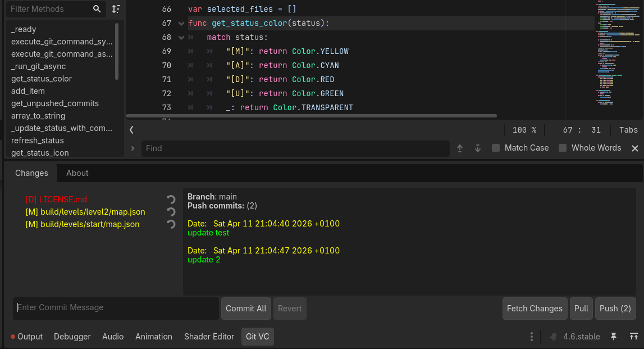Discard changes icon beside LICENSE.md

point(171,200)
